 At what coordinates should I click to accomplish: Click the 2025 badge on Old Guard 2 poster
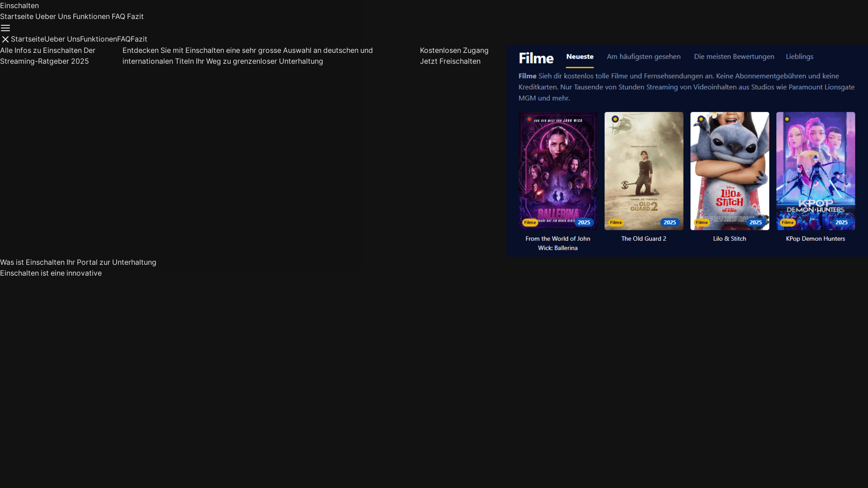point(670,222)
